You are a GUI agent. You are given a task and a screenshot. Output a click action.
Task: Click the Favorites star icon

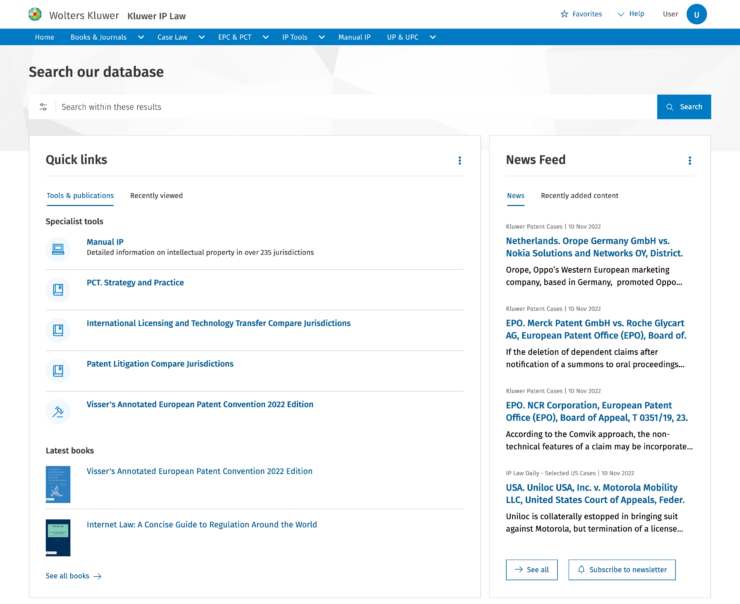564,14
